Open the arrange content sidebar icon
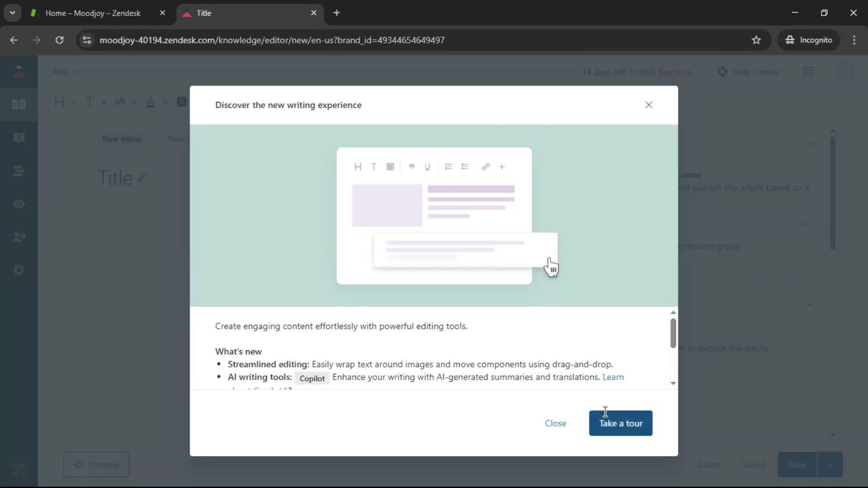The width and height of the screenshot is (868, 488). click(19, 171)
